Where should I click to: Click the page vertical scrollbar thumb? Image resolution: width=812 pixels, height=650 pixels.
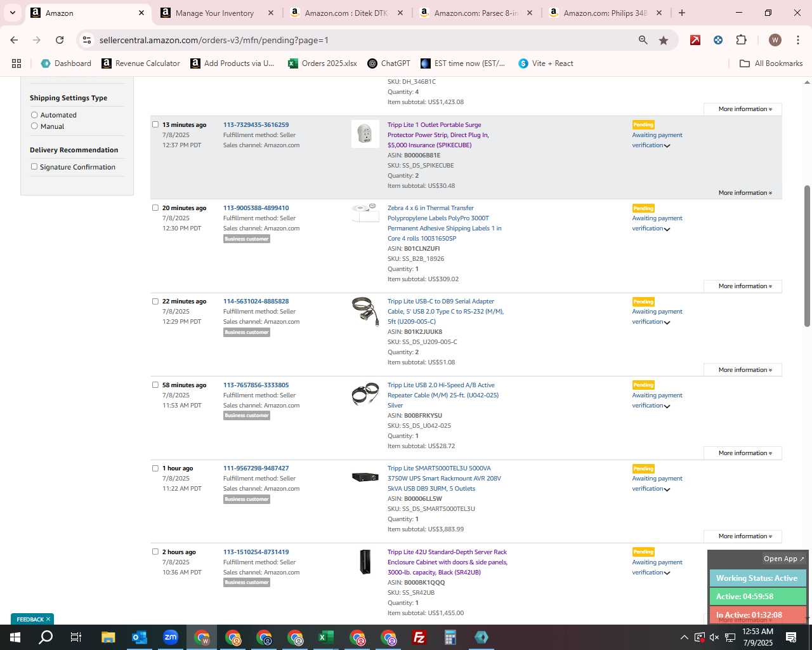[x=807, y=256]
